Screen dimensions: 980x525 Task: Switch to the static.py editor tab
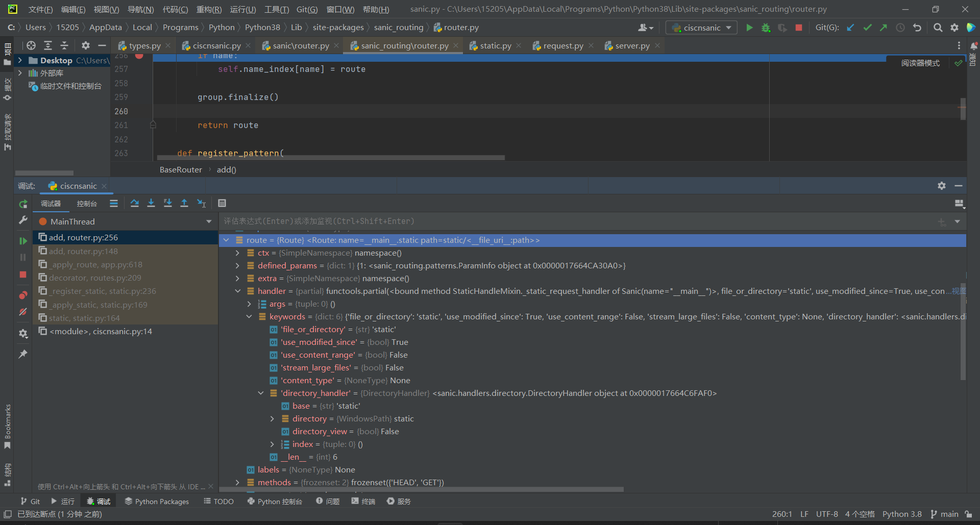click(495, 46)
